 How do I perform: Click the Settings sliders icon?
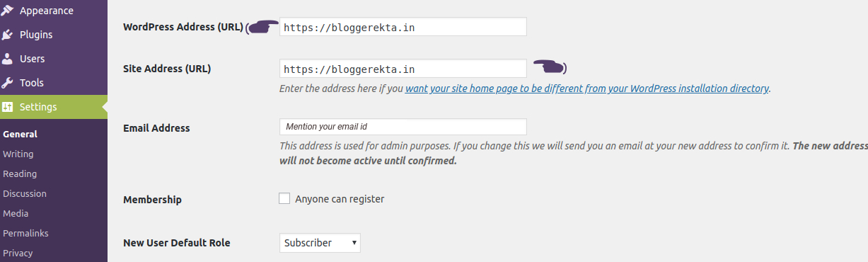coord(7,107)
